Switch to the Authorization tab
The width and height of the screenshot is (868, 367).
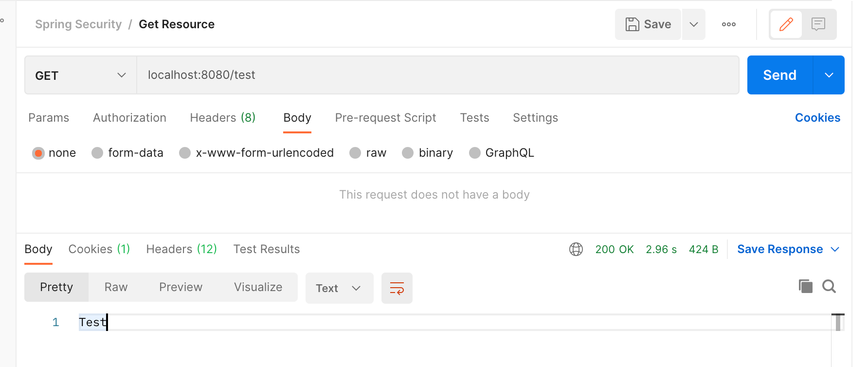tap(129, 118)
